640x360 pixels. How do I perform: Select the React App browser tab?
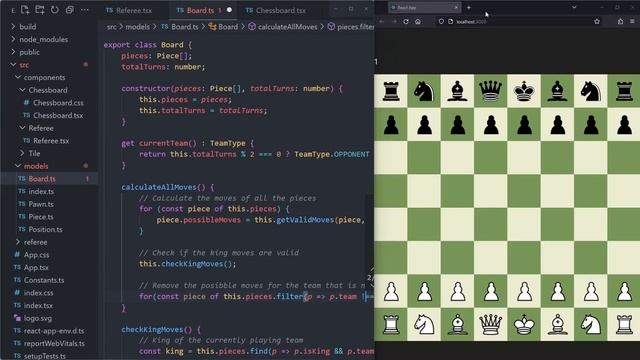(424, 7)
